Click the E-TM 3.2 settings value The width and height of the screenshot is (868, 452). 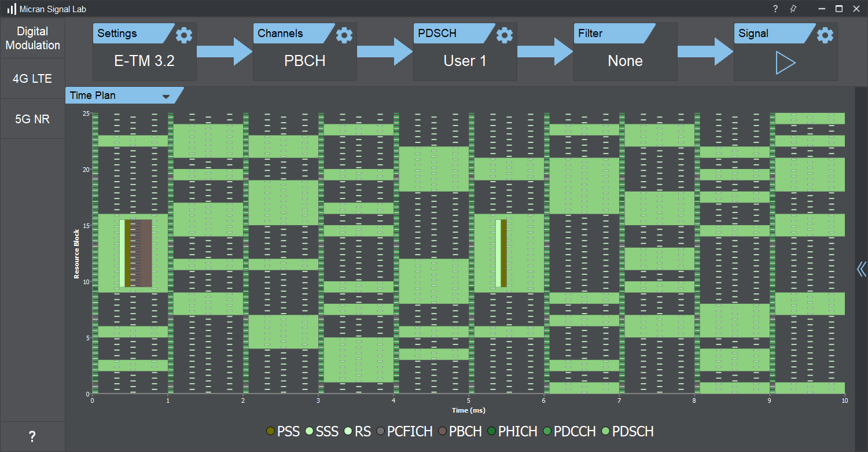pos(145,61)
